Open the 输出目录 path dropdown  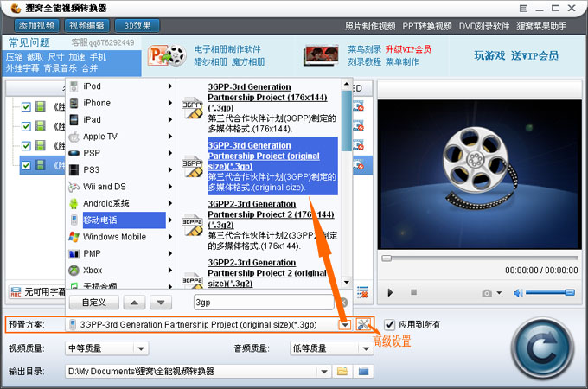(x=324, y=372)
